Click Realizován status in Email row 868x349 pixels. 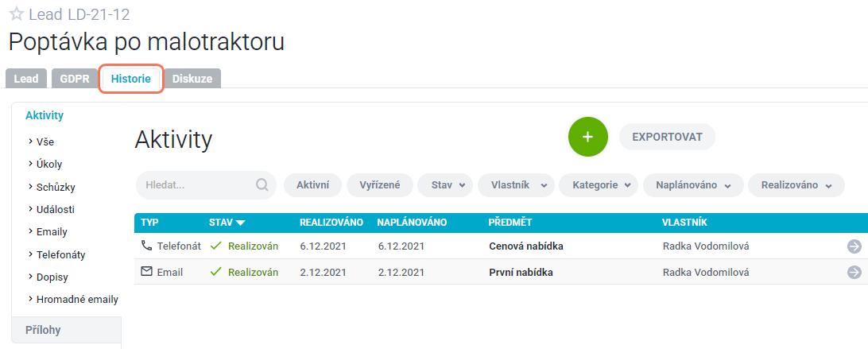coord(253,272)
